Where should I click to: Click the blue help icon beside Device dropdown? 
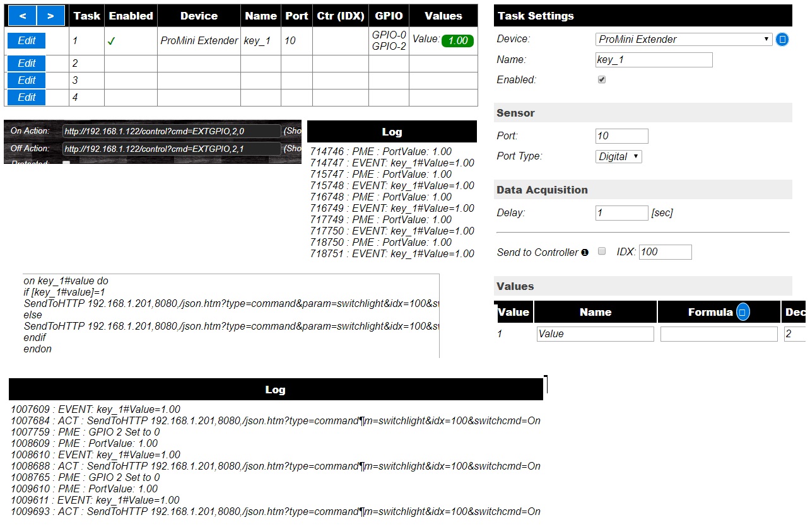[x=782, y=39]
